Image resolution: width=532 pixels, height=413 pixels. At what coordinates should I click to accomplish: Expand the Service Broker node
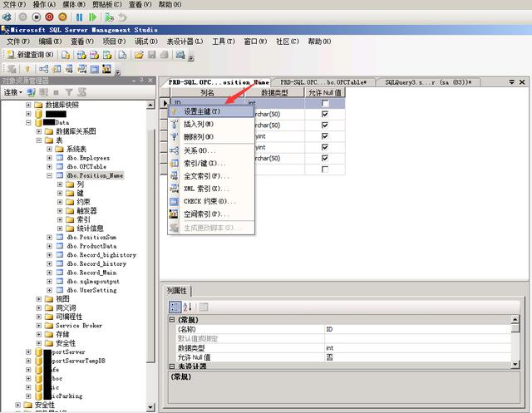point(38,326)
